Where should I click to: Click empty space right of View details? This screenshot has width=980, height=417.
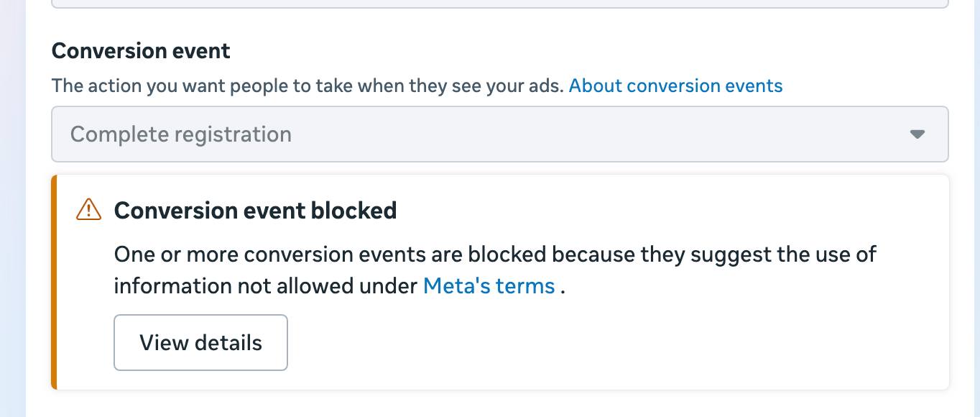(575, 343)
